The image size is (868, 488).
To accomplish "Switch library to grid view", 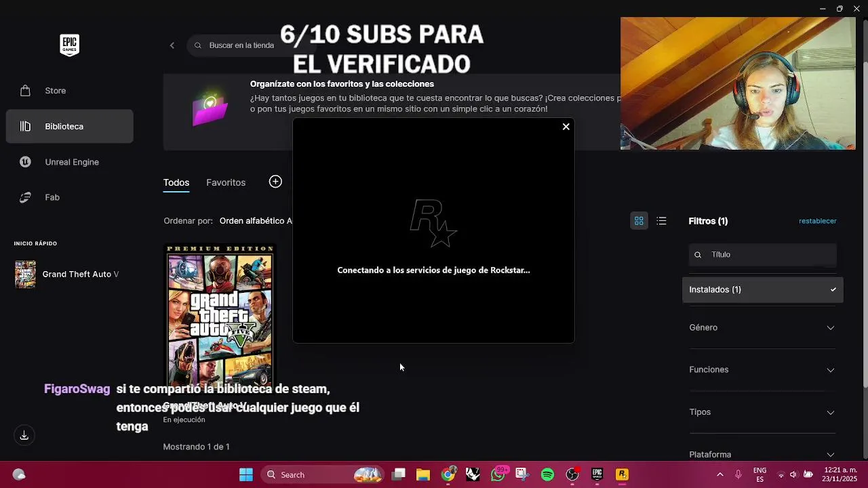I will tap(639, 221).
